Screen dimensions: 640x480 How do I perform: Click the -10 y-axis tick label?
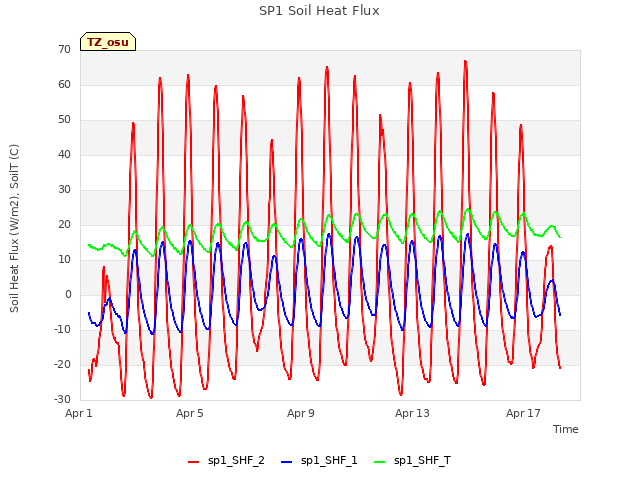point(63,329)
